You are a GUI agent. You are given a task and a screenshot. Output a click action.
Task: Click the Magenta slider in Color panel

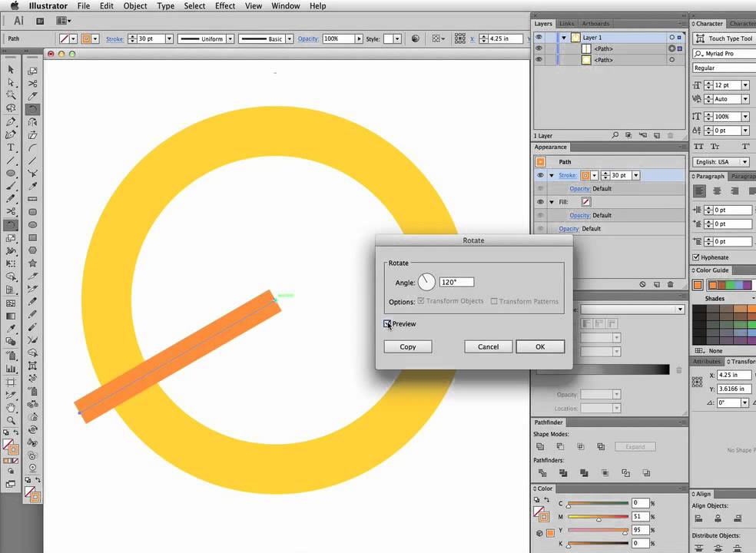(x=598, y=517)
